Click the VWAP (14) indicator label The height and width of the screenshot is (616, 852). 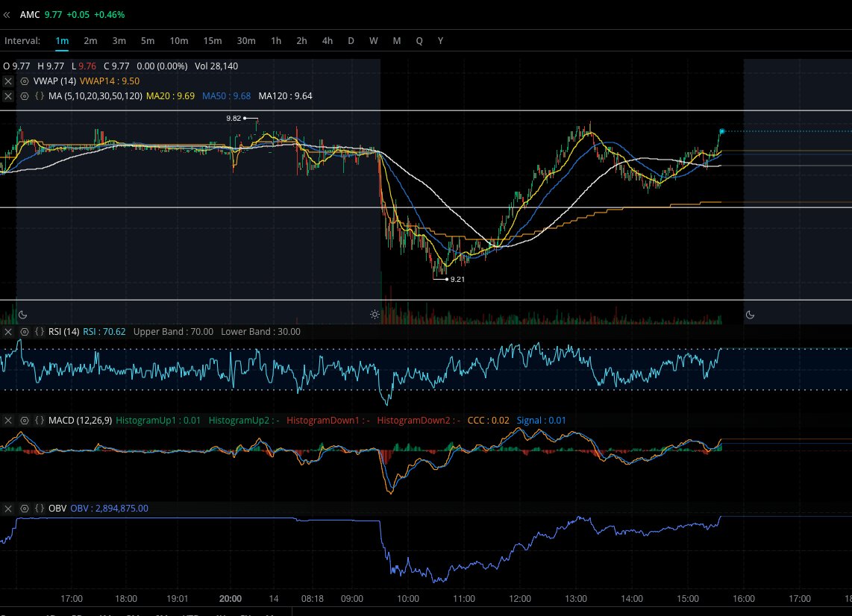pos(55,81)
